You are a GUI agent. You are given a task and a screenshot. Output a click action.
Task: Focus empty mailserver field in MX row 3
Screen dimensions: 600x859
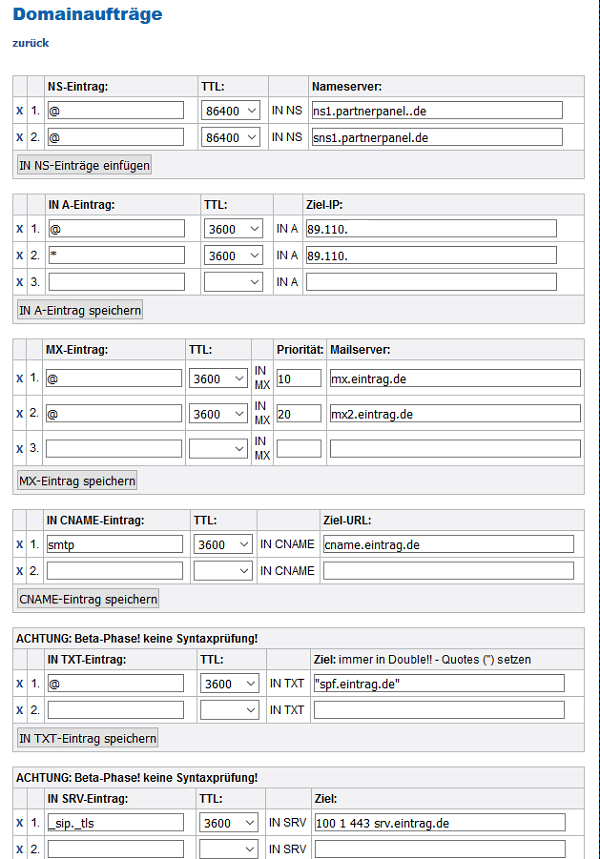point(455,449)
